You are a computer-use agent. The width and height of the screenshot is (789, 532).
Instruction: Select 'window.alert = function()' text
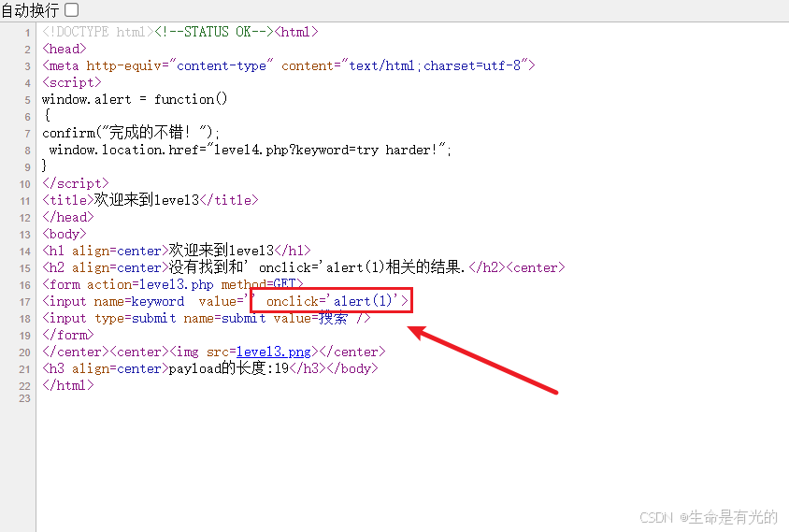135,99
